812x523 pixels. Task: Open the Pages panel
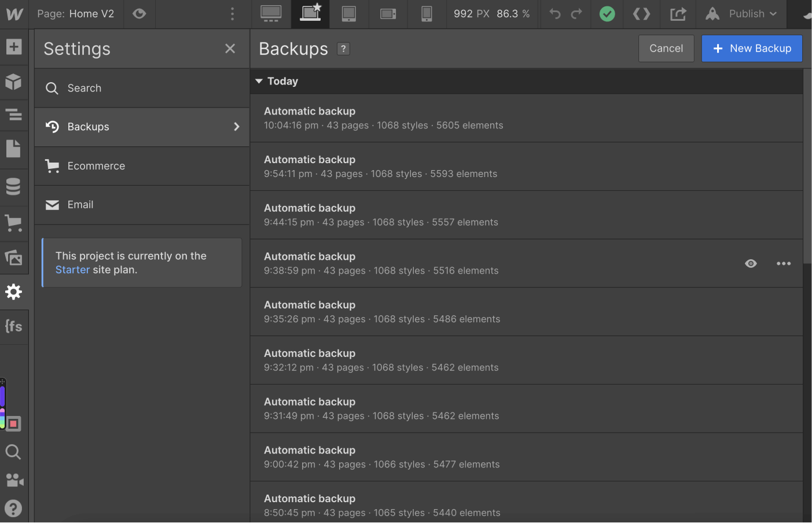(x=14, y=148)
